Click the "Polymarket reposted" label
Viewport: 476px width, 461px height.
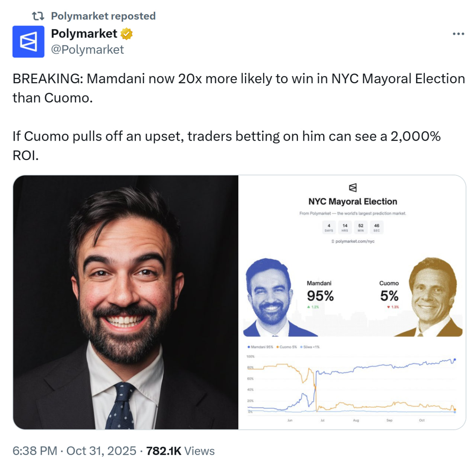pos(103,16)
